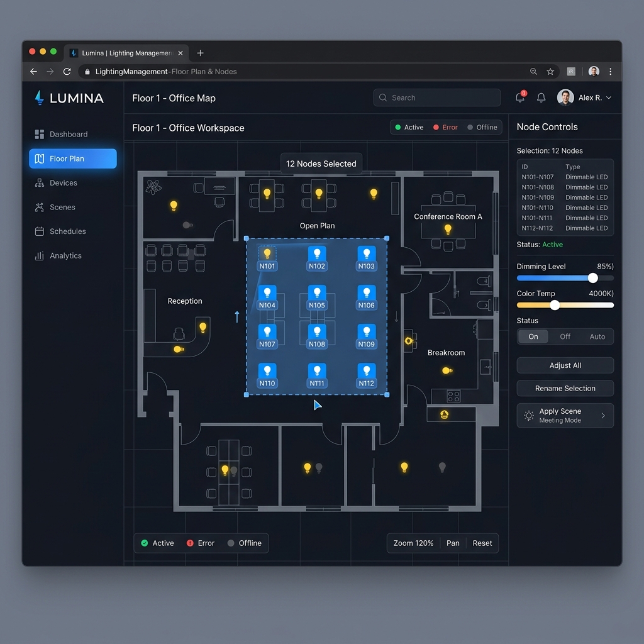644x644 pixels.
Task: Open Floor Plan from sidebar
Action: point(73,158)
